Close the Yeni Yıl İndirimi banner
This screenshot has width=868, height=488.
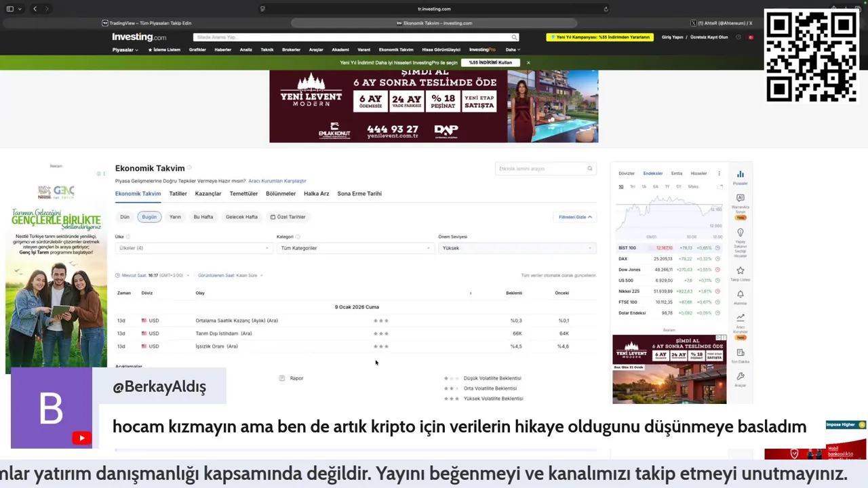[528, 62]
